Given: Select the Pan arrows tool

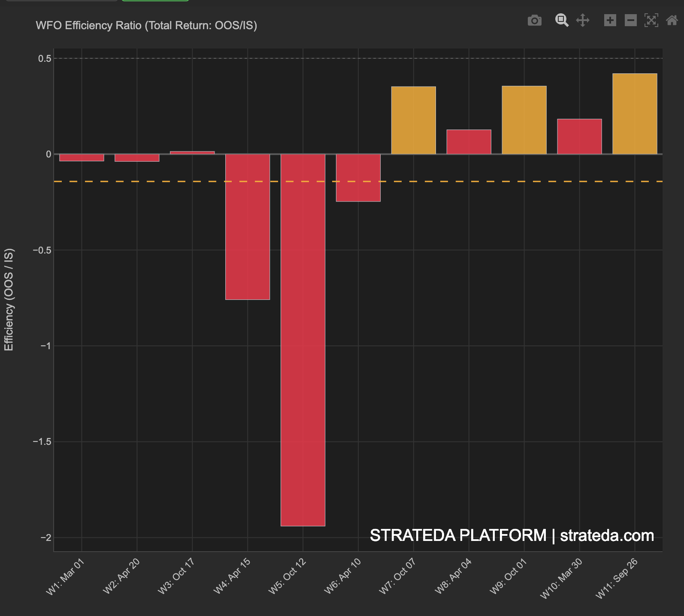Looking at the screenshot, I should (x=583, y=21).
